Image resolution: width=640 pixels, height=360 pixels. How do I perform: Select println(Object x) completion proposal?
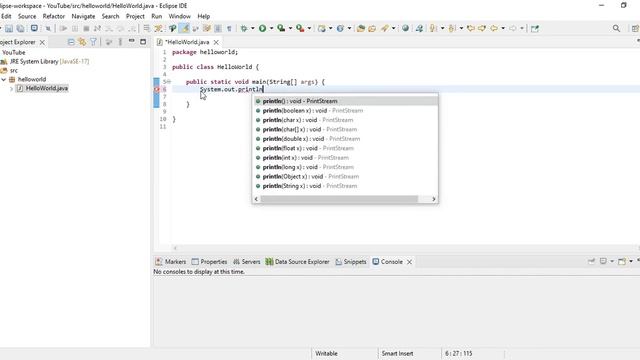[x=345, y=176]
